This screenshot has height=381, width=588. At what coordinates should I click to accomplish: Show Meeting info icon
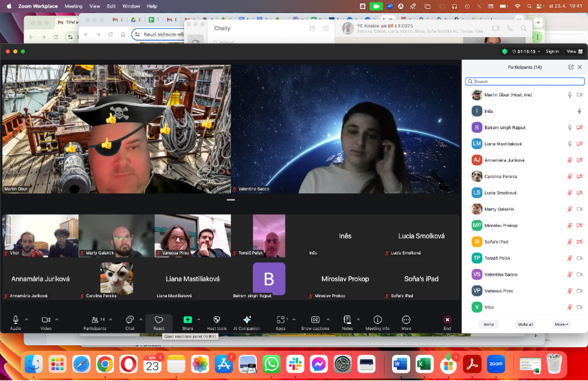point(377,319)
